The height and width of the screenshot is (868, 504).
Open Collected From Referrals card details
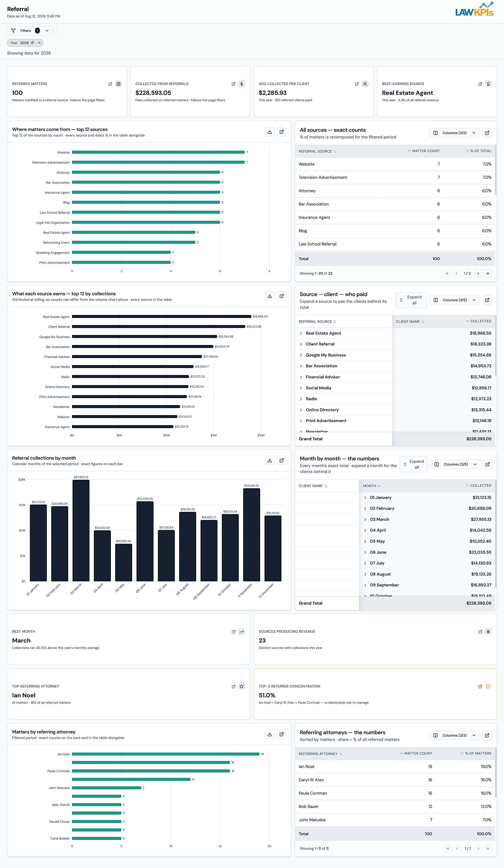tap(233, 84)
